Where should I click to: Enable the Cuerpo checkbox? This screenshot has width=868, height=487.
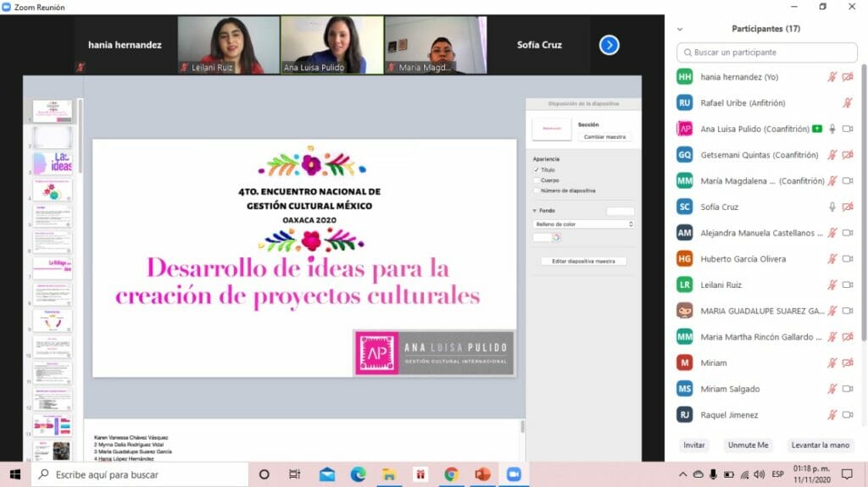537,180
